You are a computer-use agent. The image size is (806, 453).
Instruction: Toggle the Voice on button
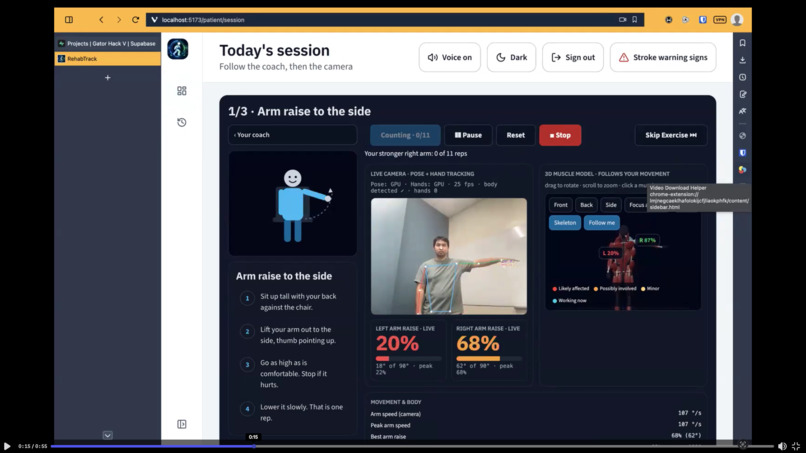(450, 57)
